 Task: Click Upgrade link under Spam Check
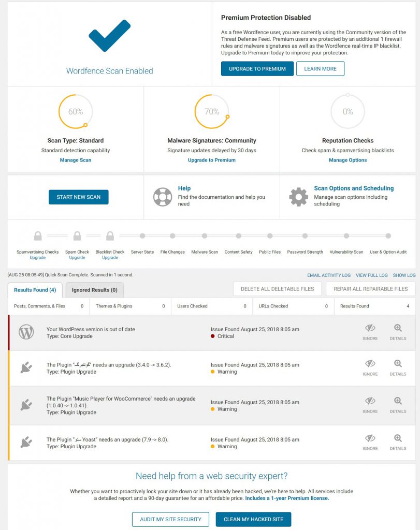[77, 258]
